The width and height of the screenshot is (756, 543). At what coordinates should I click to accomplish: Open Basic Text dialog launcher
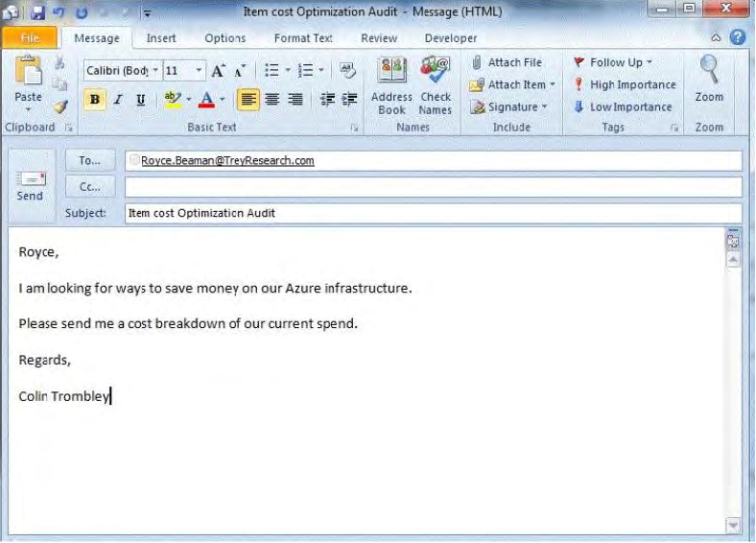tap(354, 128)
